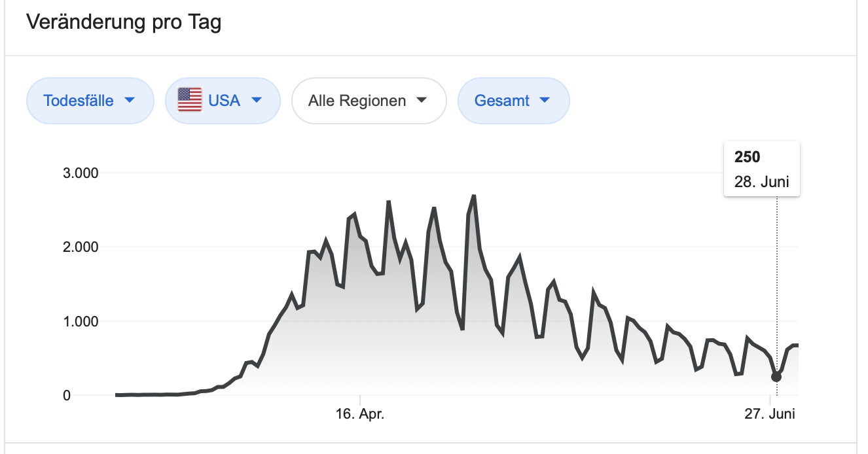The width and height of the screenshot is (868, 454).
Task: Select the USA country label text
Action: pos(224,101)
